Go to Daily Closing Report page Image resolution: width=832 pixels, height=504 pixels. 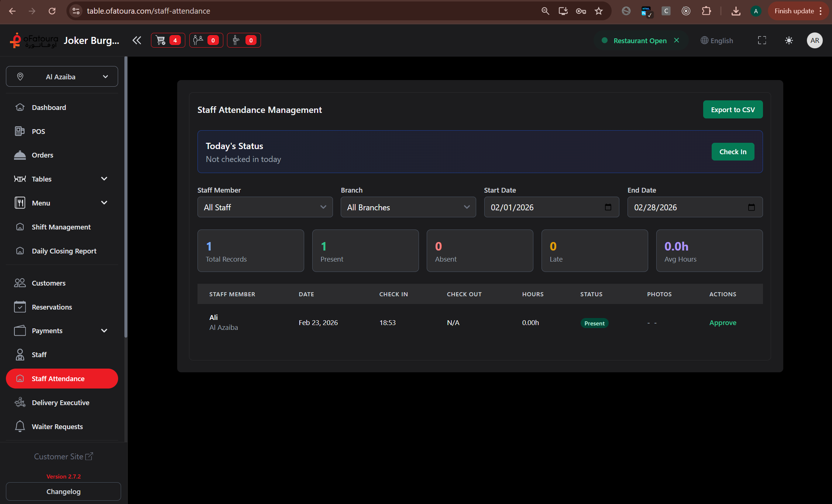tap(64, 251)
